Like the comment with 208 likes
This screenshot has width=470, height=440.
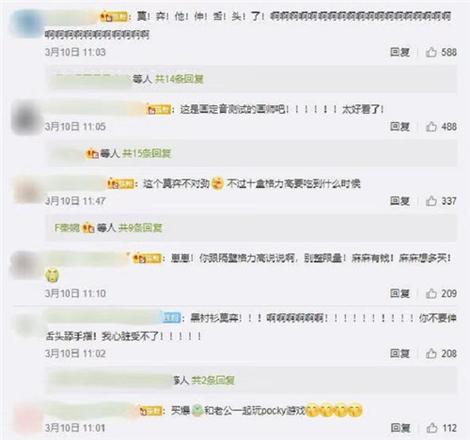coord(431,353)
